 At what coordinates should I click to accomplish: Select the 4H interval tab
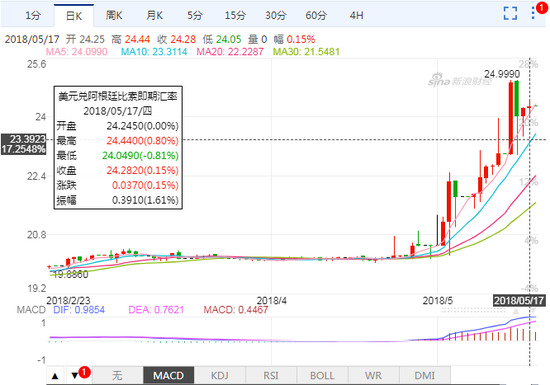(x=356, y=15)
